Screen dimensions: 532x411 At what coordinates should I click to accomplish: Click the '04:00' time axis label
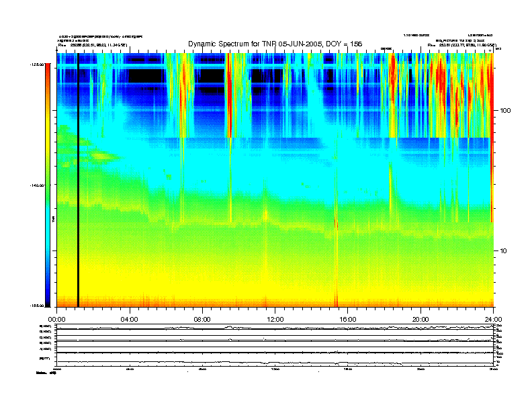pos(130,320)
